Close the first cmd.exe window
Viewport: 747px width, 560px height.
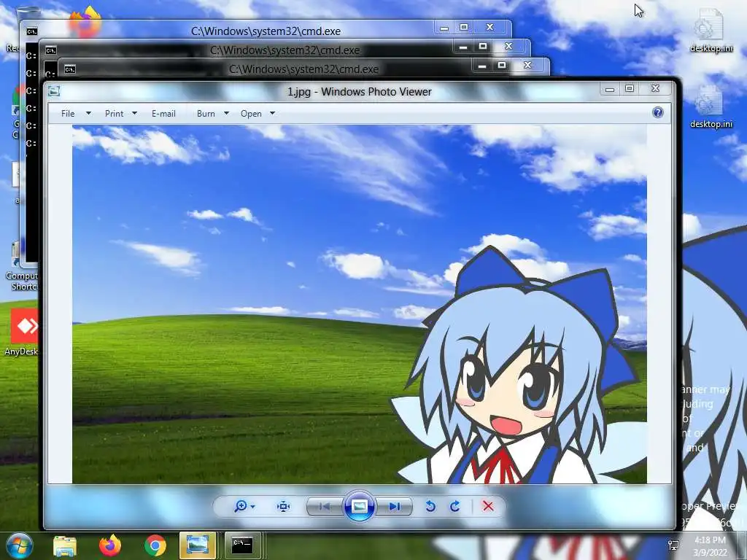[x=489, y=27]
